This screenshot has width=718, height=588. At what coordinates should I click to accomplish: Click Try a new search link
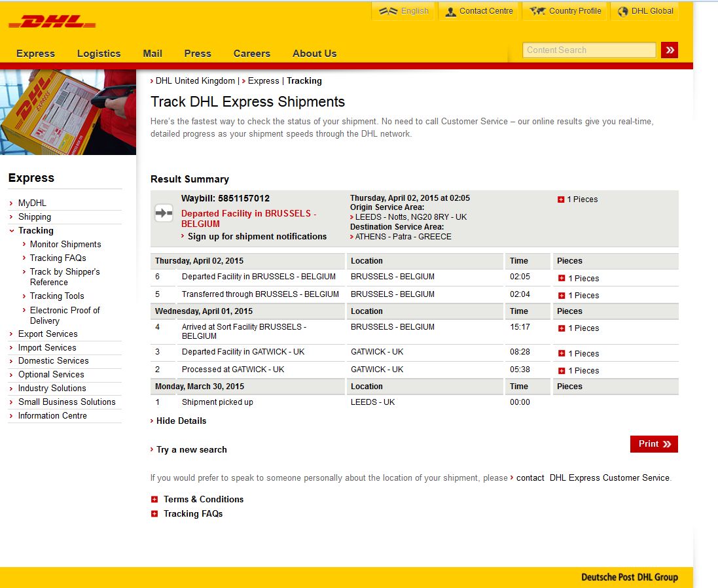click(x=191, y=450)
